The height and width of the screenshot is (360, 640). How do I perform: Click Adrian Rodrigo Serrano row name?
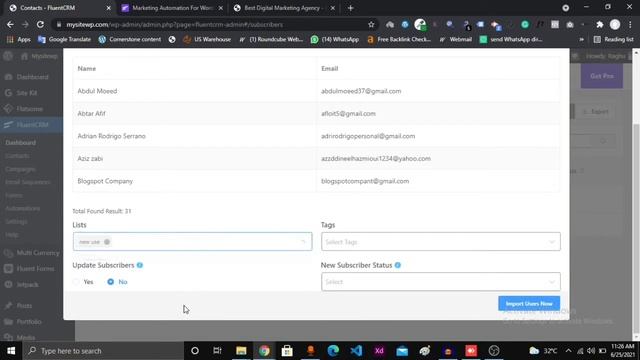111,136
